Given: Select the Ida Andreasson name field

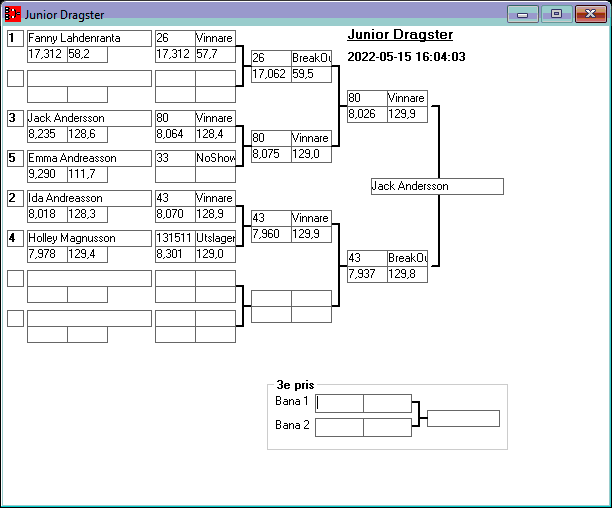Looking at the screenshot, I should coord(89,198).
